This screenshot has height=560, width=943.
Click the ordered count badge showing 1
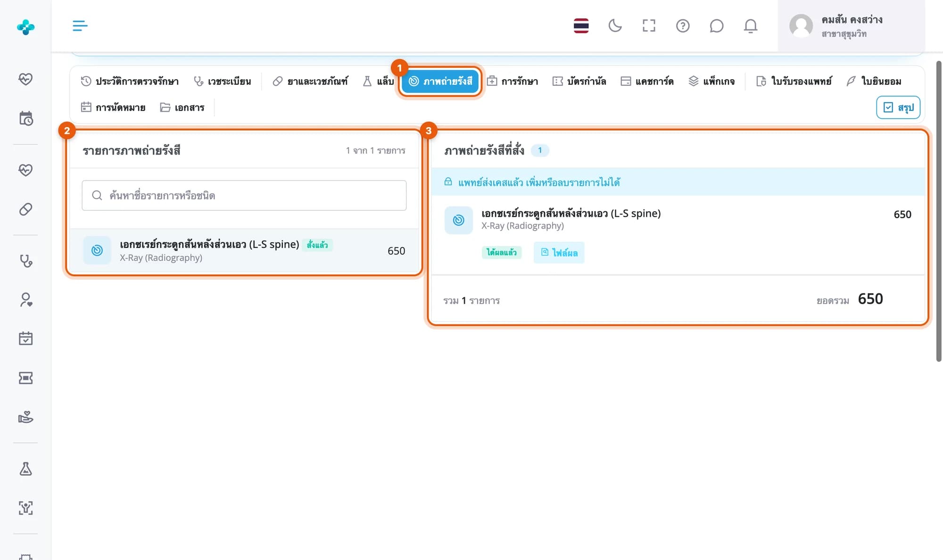coord(540,150)
